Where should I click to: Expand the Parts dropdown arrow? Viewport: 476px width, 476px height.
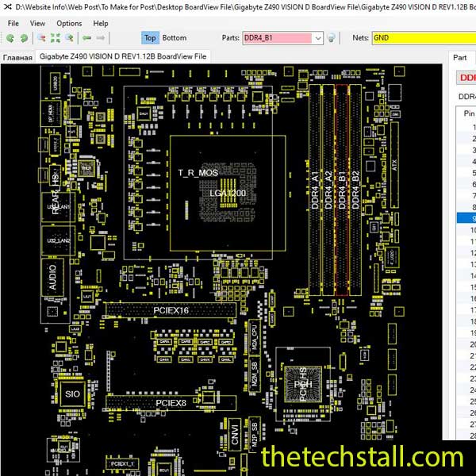(x=318, y=38)
